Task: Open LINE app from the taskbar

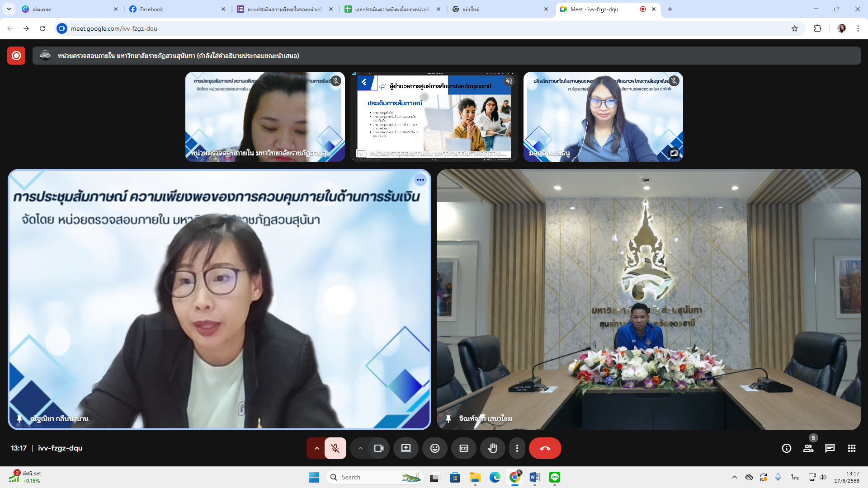Action: pyautogui.click(x=554, y=477)
